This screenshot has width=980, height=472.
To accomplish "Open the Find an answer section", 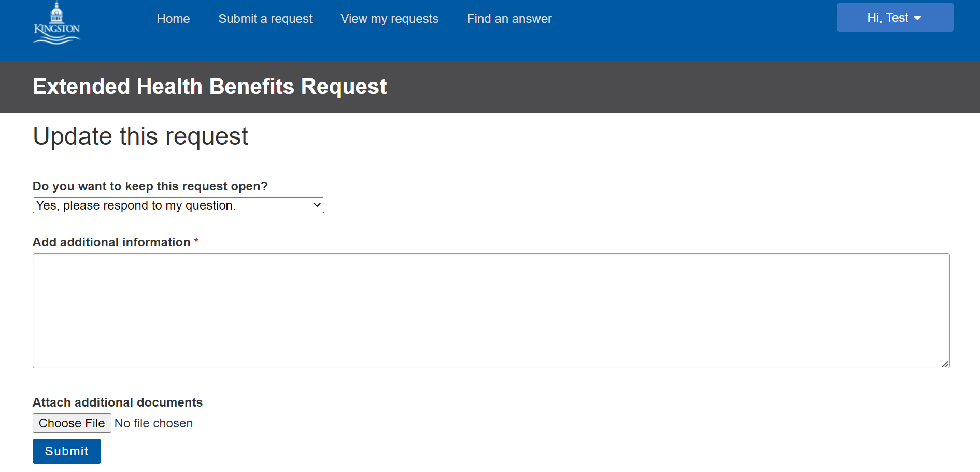I will pos(509,19).
